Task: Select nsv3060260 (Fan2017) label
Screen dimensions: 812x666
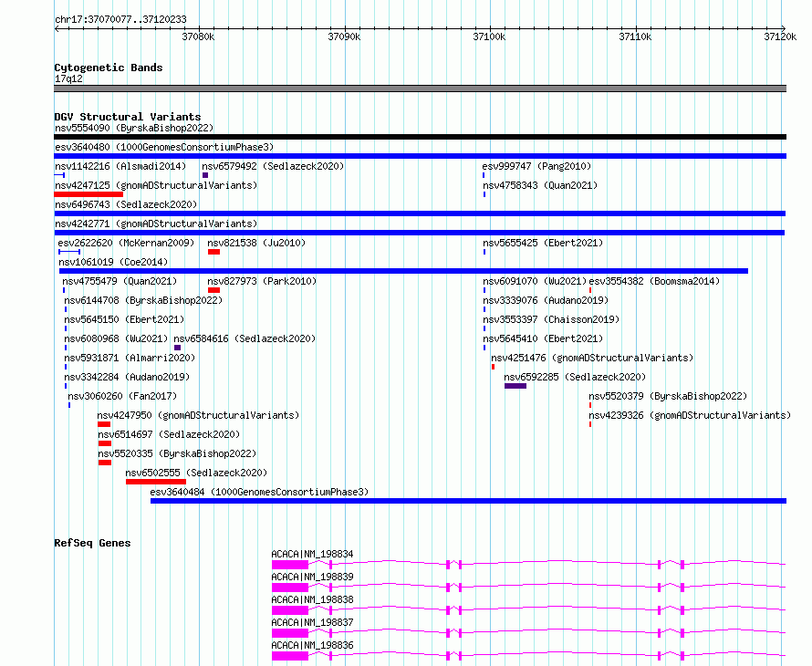Action: (122, 396)
